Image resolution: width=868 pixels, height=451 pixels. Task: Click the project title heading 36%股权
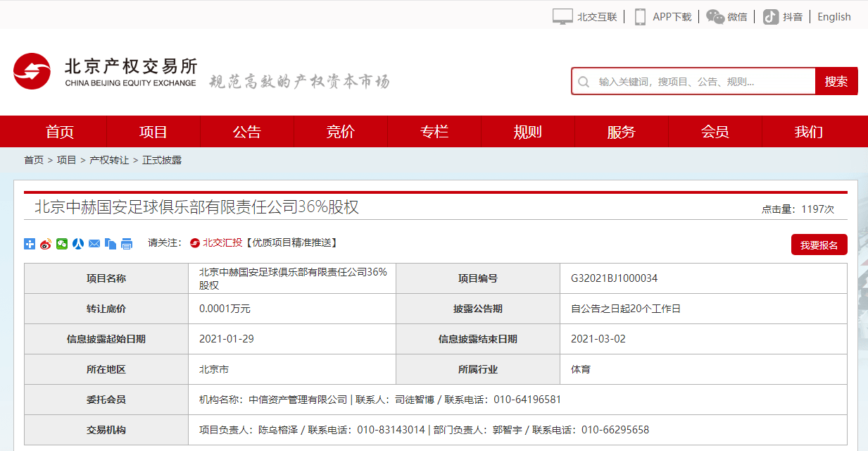pos(197,207)
